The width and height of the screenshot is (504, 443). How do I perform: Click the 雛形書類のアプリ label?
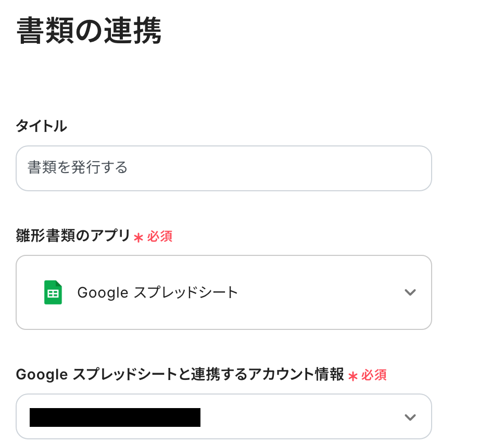[73, 236]
